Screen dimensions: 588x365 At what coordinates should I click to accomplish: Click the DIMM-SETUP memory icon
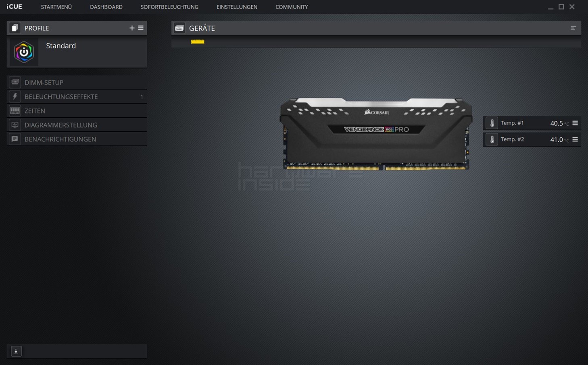pyautogui.click(x=15, y=82)
